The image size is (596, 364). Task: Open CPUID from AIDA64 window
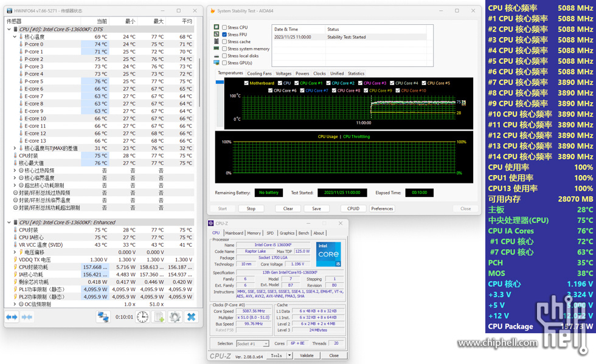[x=353, y=208]
